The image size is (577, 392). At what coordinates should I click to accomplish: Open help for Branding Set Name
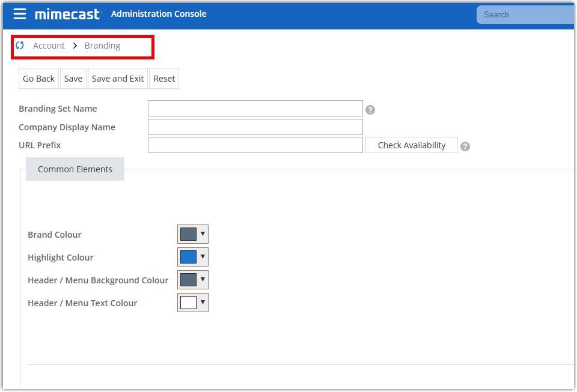pyautogui.click(x=370, y=110)
